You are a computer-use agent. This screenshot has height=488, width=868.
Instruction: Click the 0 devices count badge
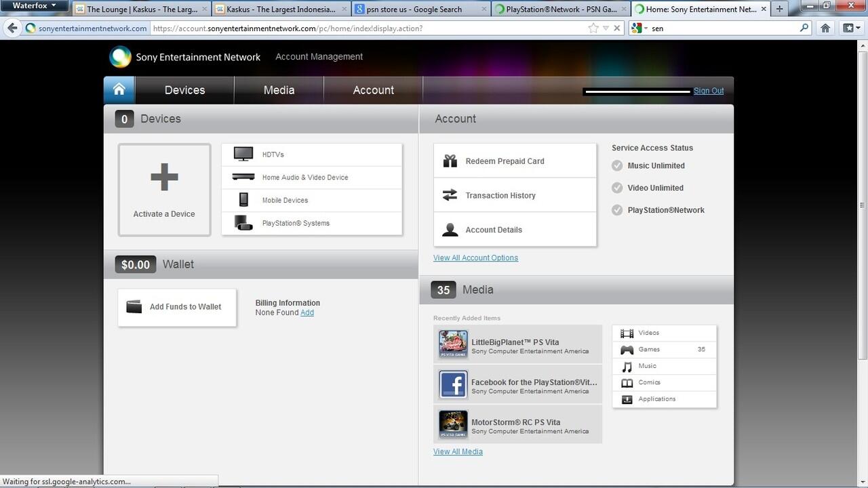(123, 119)
